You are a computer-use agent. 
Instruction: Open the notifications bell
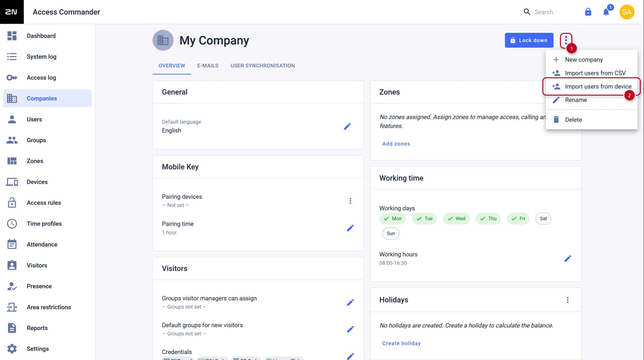tap(606, 12)
